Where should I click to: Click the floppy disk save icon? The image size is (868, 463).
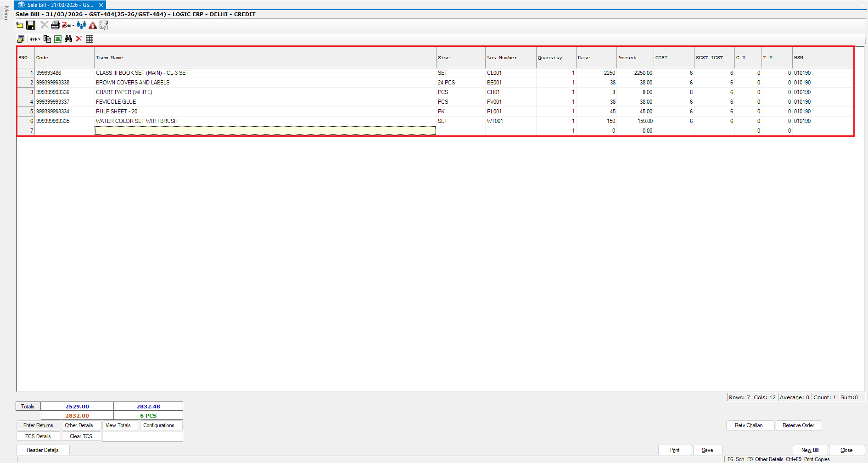coord(31,25)
